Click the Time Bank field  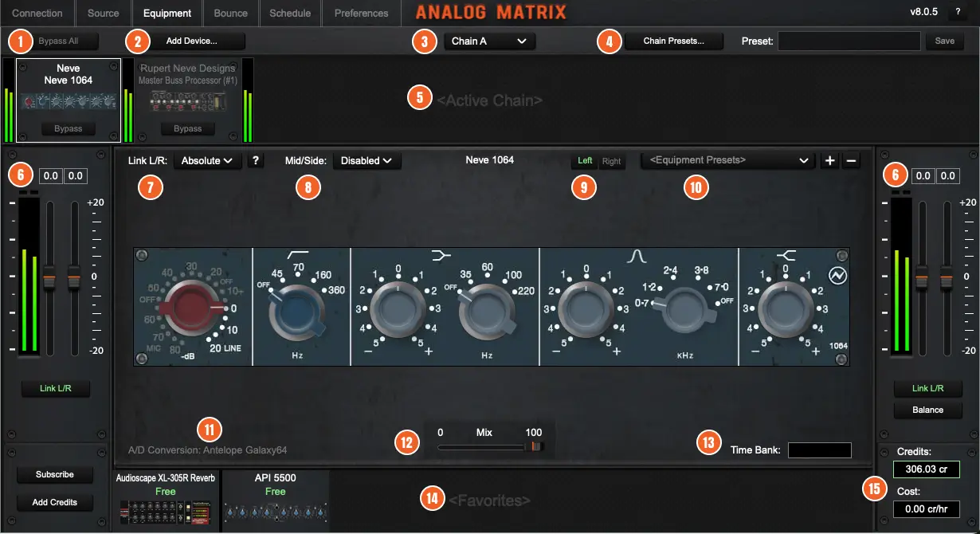coord(819,450)
